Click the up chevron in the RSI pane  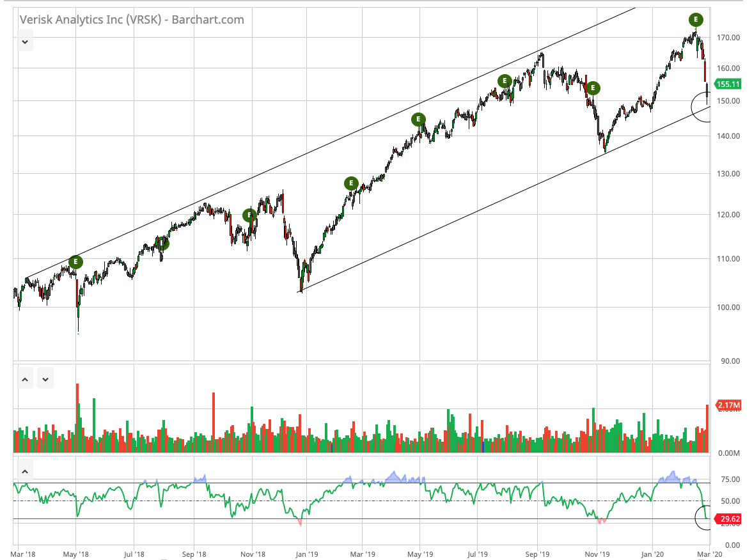click(25, 471)
